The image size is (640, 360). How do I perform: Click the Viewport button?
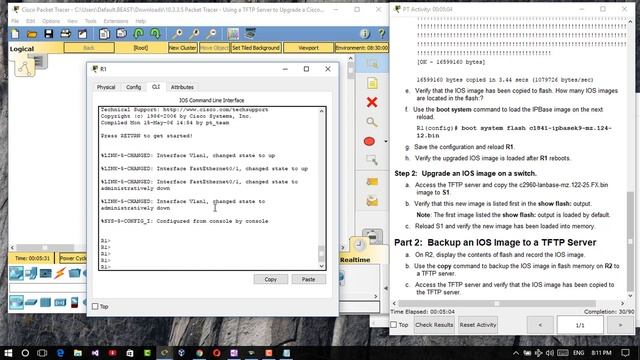(309, 48)
